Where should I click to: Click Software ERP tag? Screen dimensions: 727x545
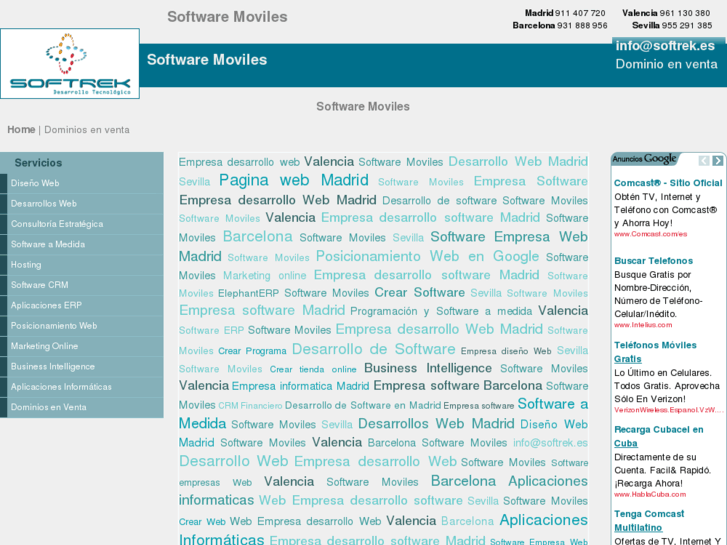point(211,330)
